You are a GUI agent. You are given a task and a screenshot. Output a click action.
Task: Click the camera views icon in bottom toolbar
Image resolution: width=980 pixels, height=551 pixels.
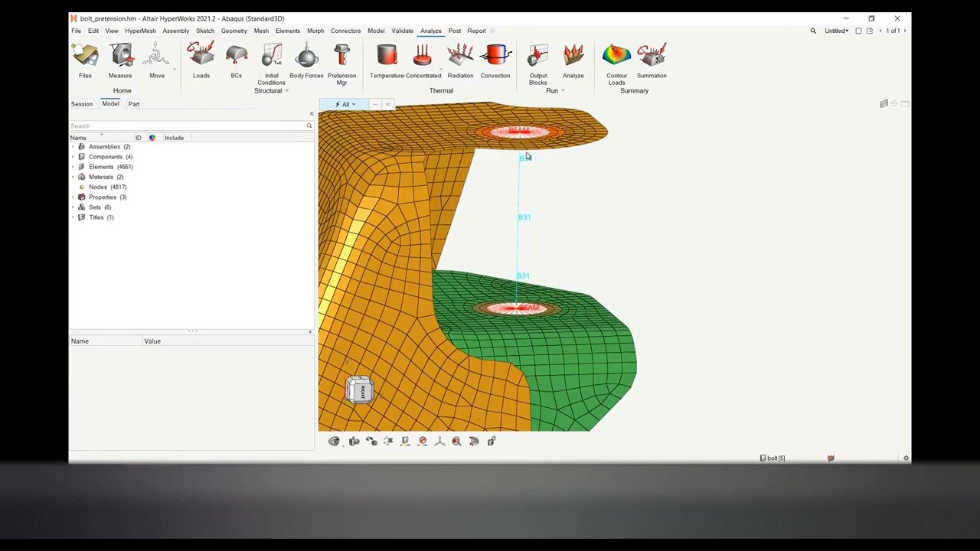[x=354, y=441]
